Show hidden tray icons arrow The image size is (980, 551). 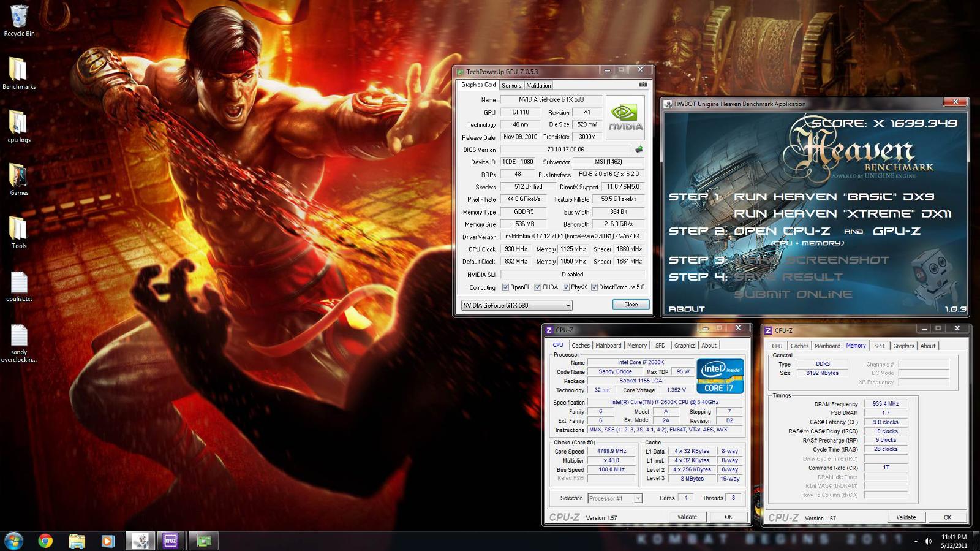point(916,541)
